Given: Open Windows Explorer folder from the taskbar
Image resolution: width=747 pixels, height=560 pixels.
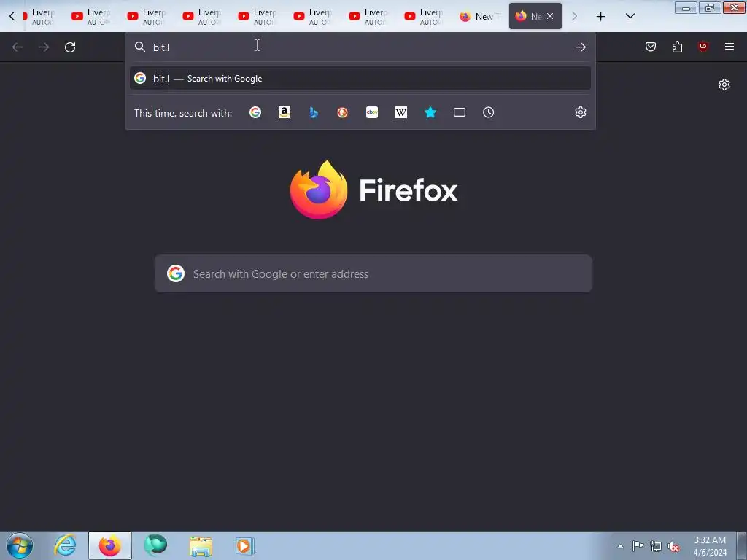Looking at the screenshot, I should click(201, 545).
